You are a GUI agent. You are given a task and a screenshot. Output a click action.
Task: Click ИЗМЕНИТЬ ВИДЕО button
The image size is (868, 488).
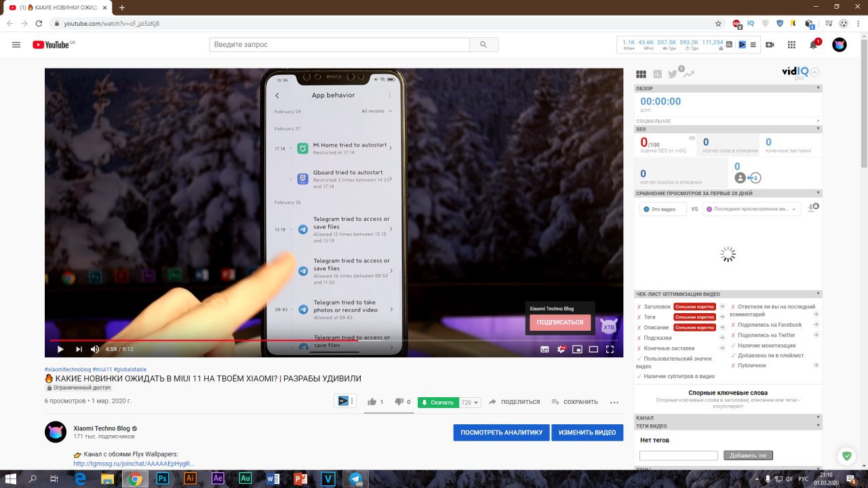(588, 432)
